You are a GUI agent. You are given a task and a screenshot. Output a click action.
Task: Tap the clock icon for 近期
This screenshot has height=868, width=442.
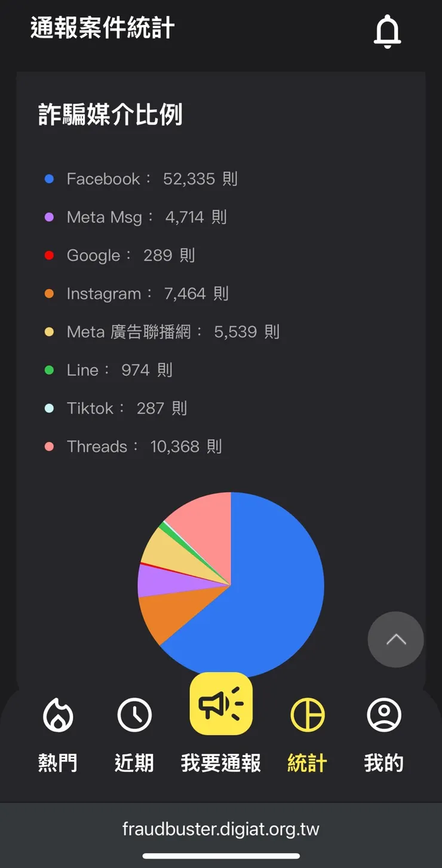(134, 714)
